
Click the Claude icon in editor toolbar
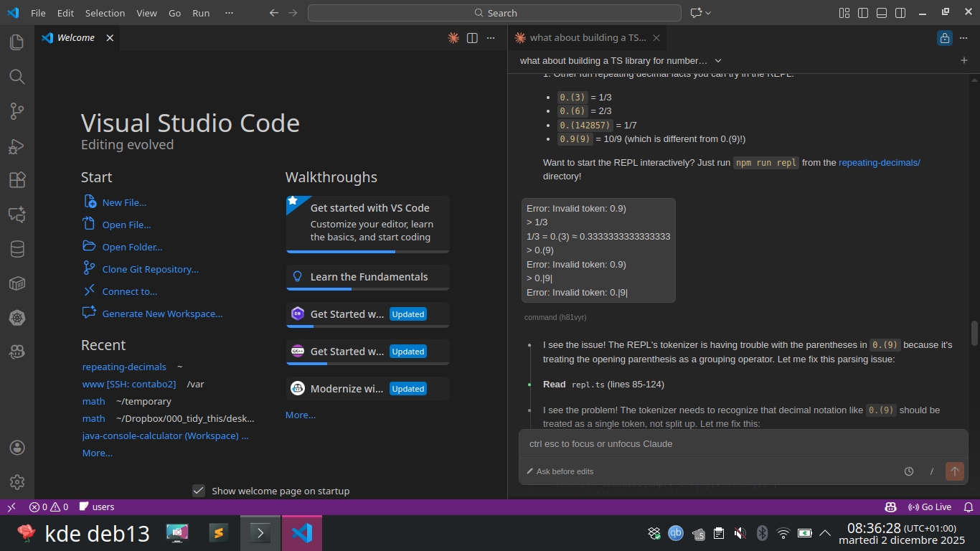click(453, 38)
